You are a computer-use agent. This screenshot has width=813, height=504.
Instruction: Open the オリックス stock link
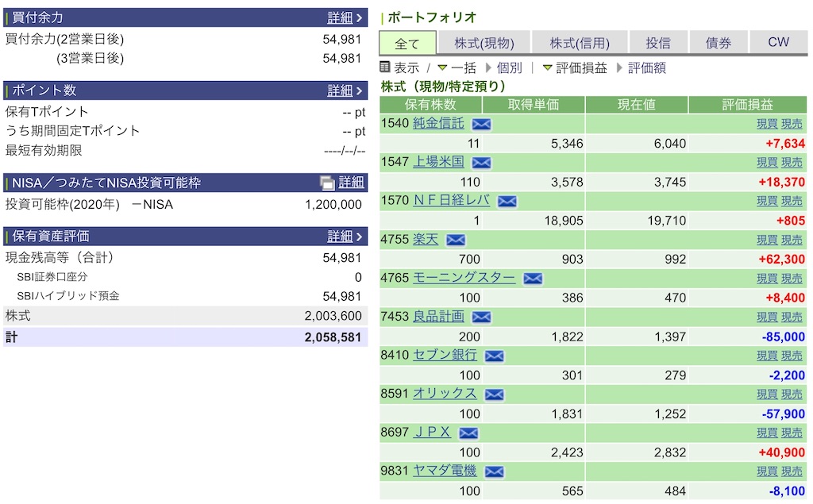pyautogui.click(x=445, y=393)
